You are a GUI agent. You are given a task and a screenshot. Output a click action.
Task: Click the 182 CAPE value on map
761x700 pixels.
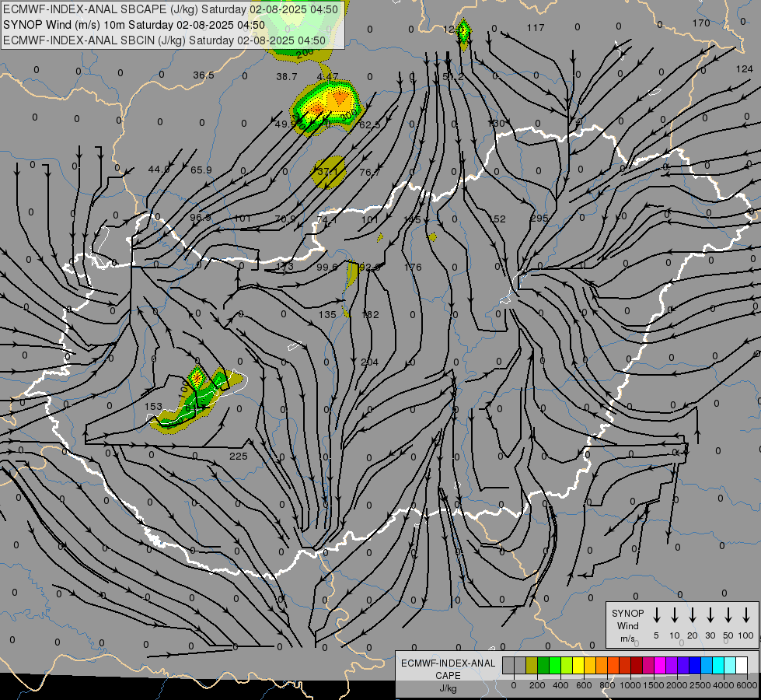click(370, 315)
